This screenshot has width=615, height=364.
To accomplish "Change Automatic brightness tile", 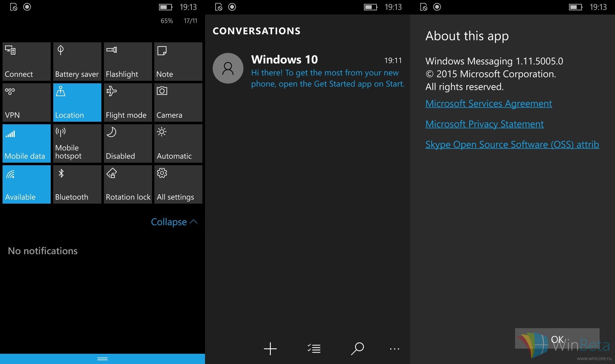I will (178, 144).
